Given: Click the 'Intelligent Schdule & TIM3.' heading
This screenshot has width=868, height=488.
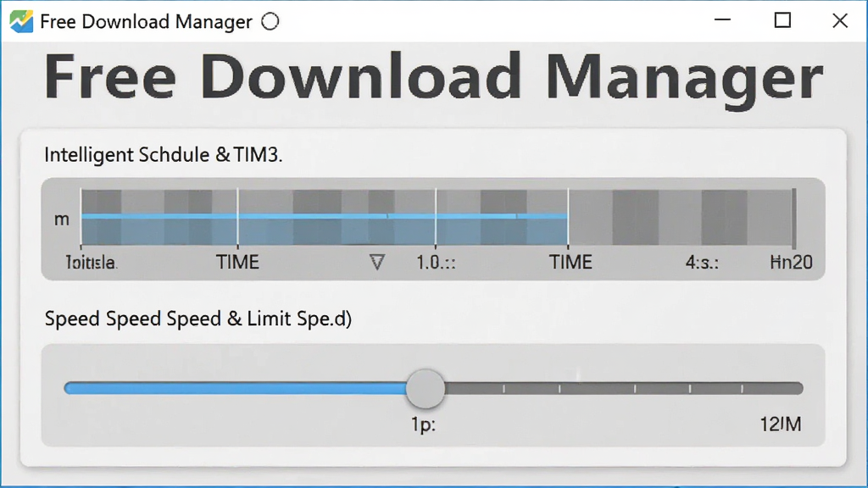Looking at the screenshot, I should pos(164,155).
